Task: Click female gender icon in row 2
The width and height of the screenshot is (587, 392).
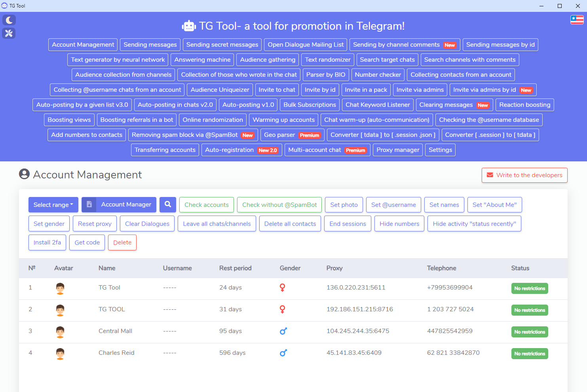Action: (x=282, y=309)
